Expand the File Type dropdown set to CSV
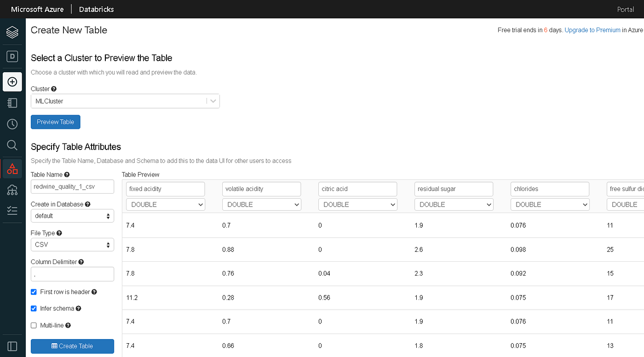The height and width of the screenshot is (357, 644). pyautogui.click(x=72, y=244)
